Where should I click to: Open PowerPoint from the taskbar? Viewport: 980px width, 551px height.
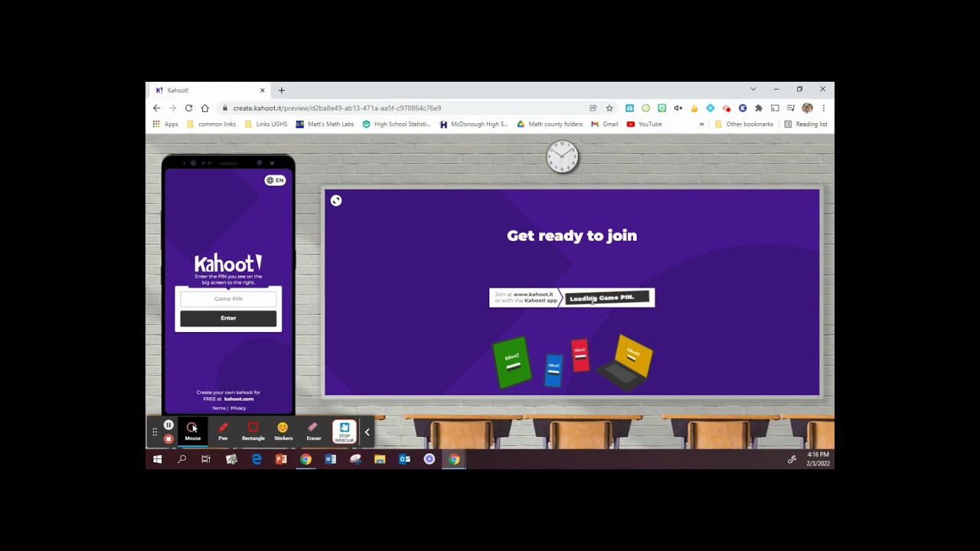click(x=281, y=459)
